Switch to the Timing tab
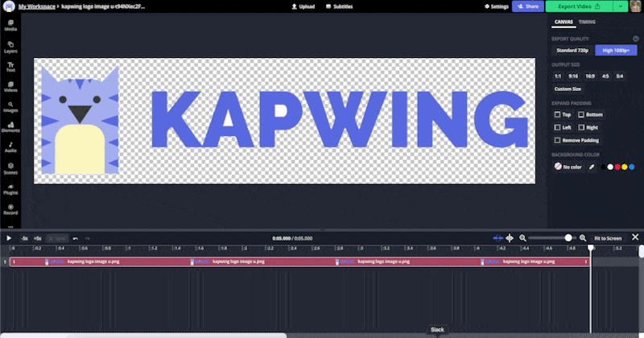Image resolution: width=644 pixels, height=338 pixels. pyautogui.click(x=587, y=23)
